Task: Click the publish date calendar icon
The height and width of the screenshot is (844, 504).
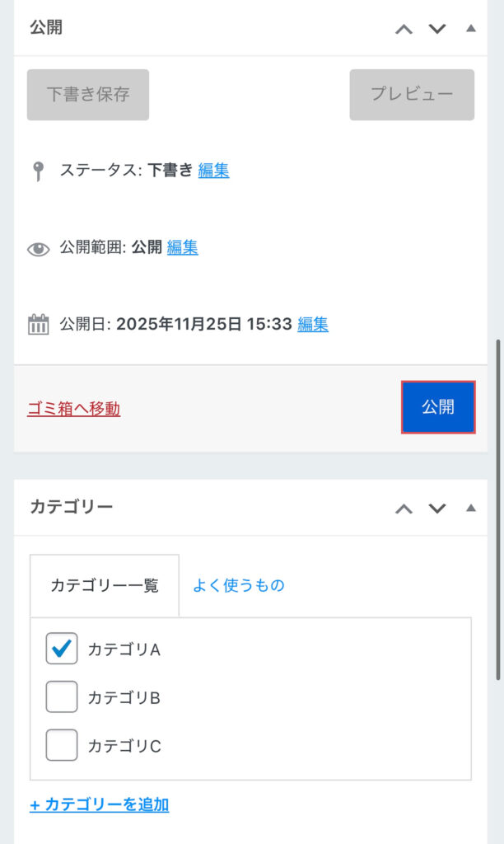Action: point(38,325)
